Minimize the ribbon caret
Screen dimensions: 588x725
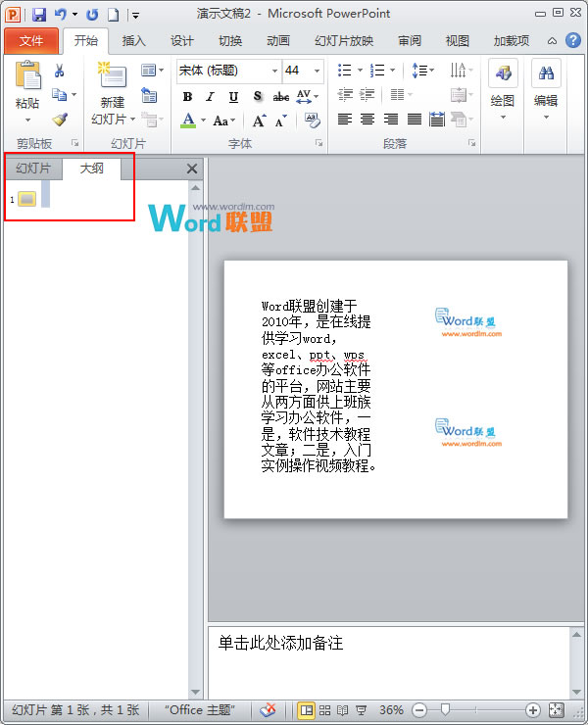(x=552, y=41)
